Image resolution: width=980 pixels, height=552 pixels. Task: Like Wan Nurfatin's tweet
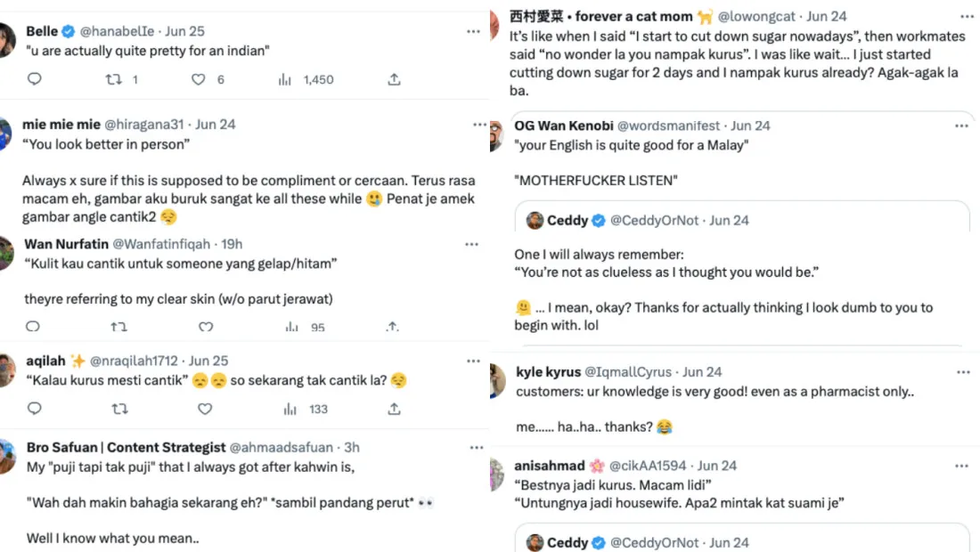coord(205,327)
